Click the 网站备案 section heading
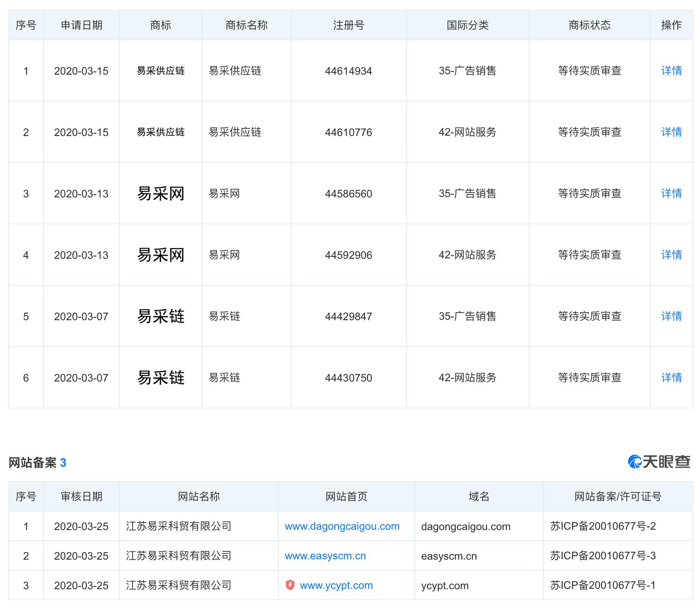Screen dimensions: 700x607 coord(37,463)
